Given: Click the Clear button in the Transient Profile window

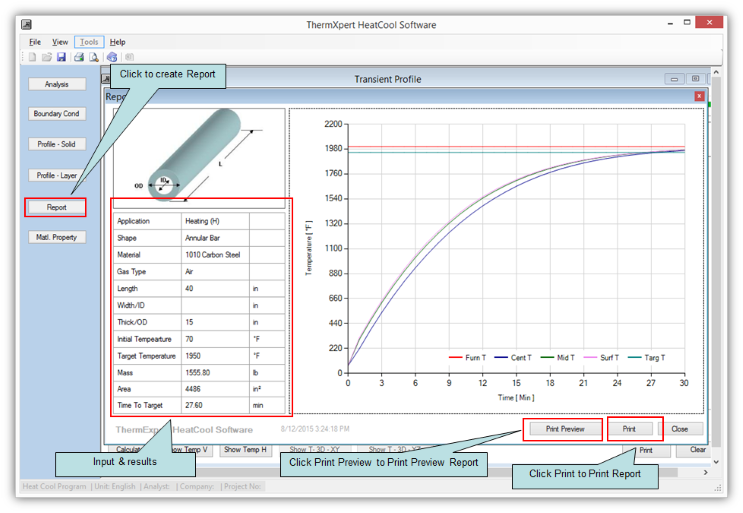Looking at the screenshot, I should [x=697, y=450].
